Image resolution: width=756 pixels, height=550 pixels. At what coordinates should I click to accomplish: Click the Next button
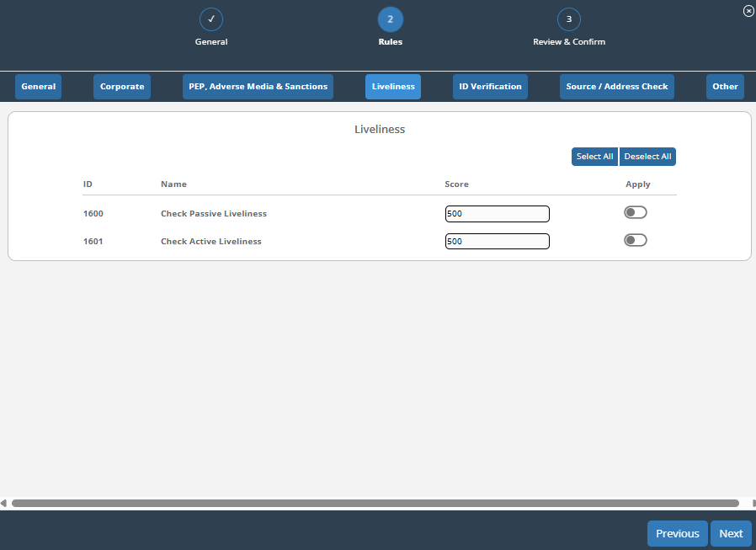(731, 533)
